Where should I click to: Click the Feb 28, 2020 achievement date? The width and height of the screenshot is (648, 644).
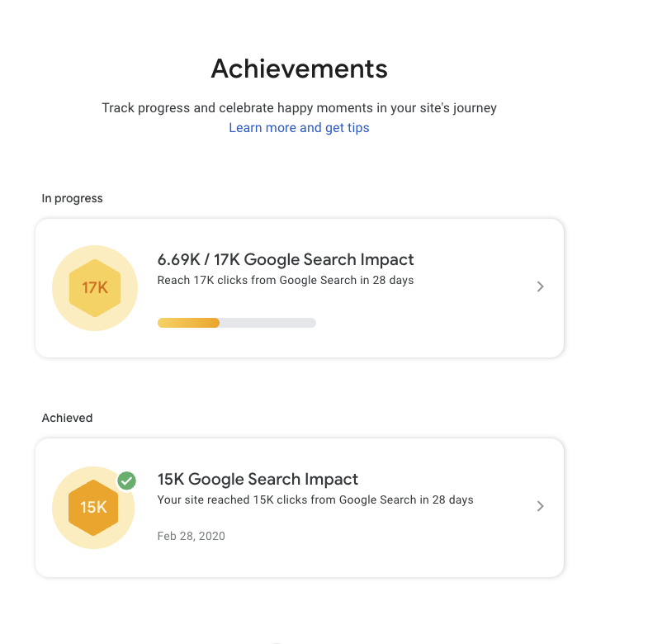[192, 536]
